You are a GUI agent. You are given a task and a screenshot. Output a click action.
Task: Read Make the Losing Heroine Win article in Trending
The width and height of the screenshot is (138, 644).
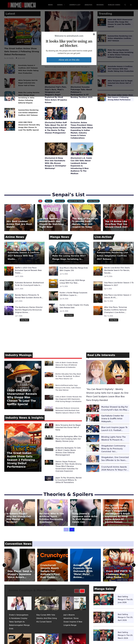tap(120, 53)
